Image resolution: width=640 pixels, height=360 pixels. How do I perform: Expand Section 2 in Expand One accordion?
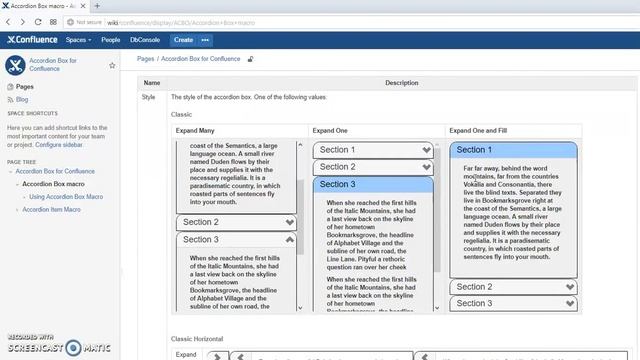[x=373, y=167]
